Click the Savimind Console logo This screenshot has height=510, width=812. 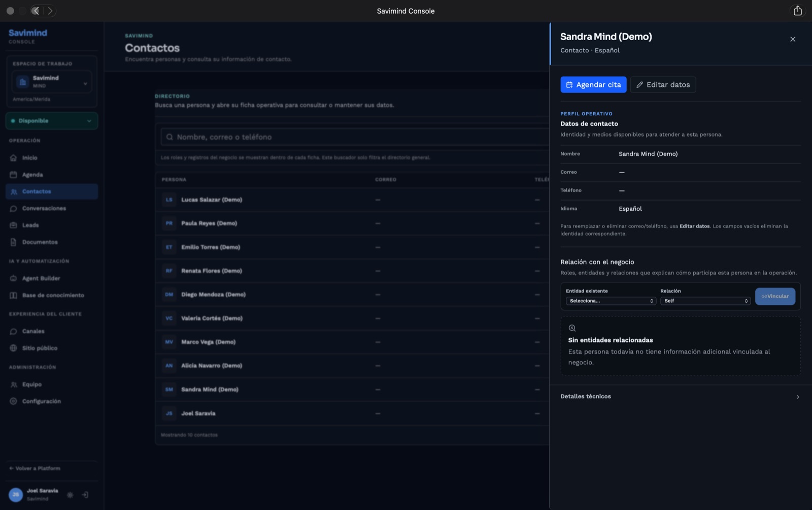tap(28, 36)
